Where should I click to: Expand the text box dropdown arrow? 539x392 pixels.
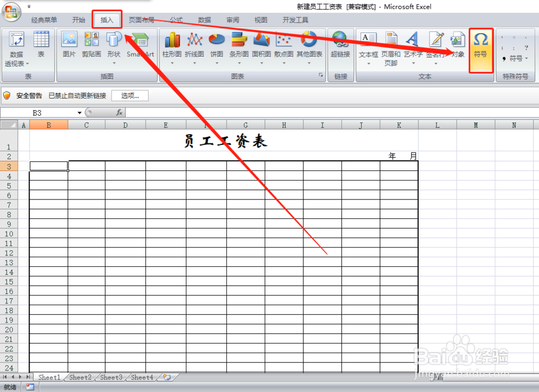coord(369,64)
